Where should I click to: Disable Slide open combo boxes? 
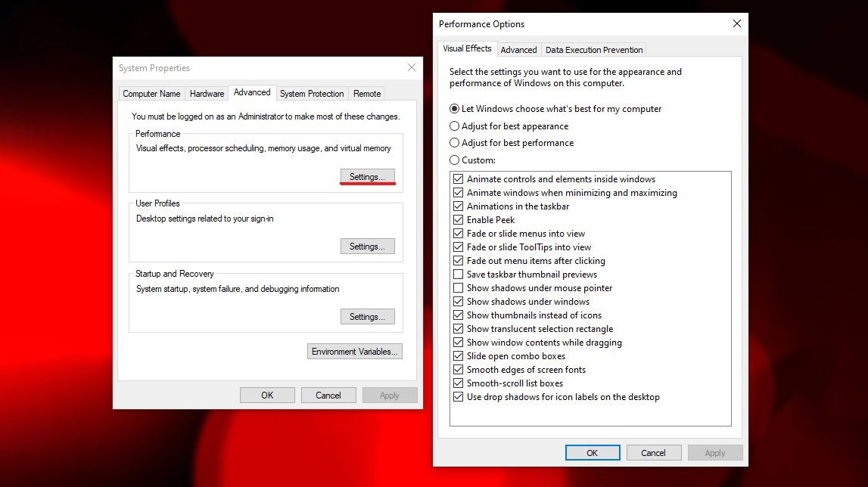[459, 356]
